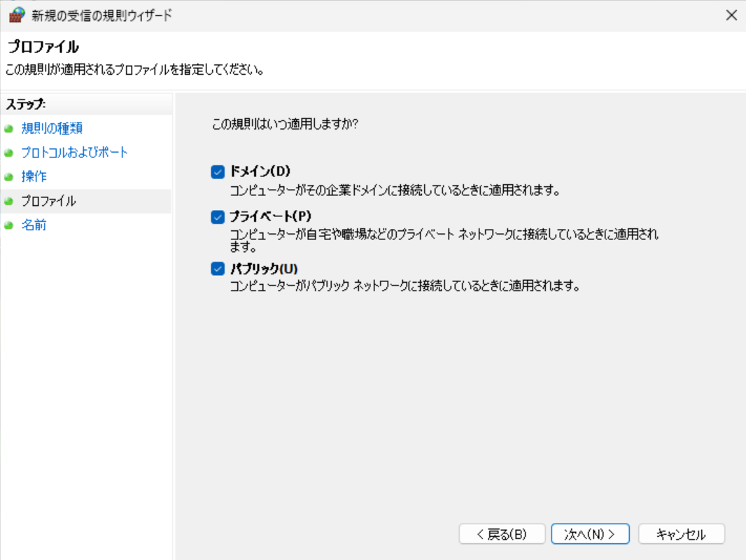Image resolution: width=746 pixels, height=560 pixels.
Task: Select the 名前 step in the sidebar
Action: point(34,225)
